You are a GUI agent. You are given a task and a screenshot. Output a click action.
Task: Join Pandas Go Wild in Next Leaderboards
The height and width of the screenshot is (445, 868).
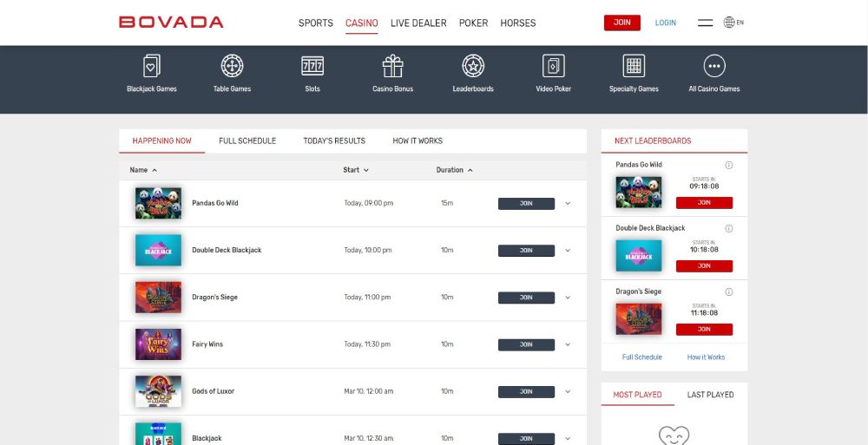click(x=704, y=203)
